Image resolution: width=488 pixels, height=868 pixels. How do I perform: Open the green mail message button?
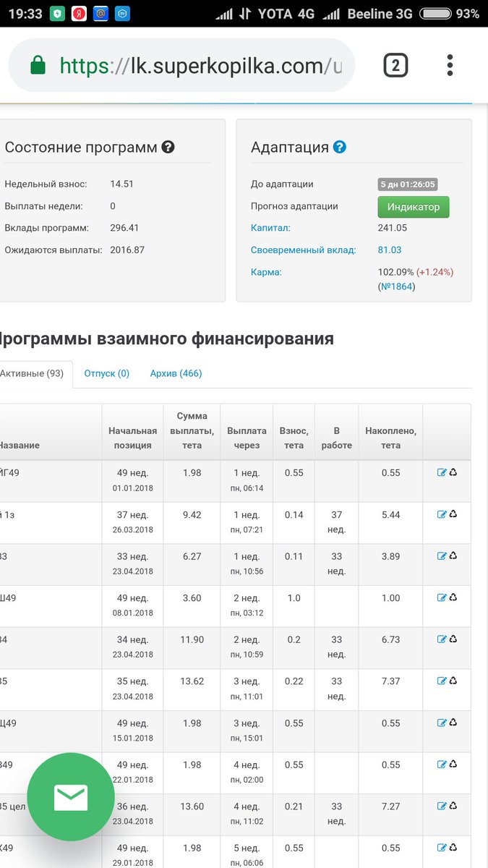(71, 797)
